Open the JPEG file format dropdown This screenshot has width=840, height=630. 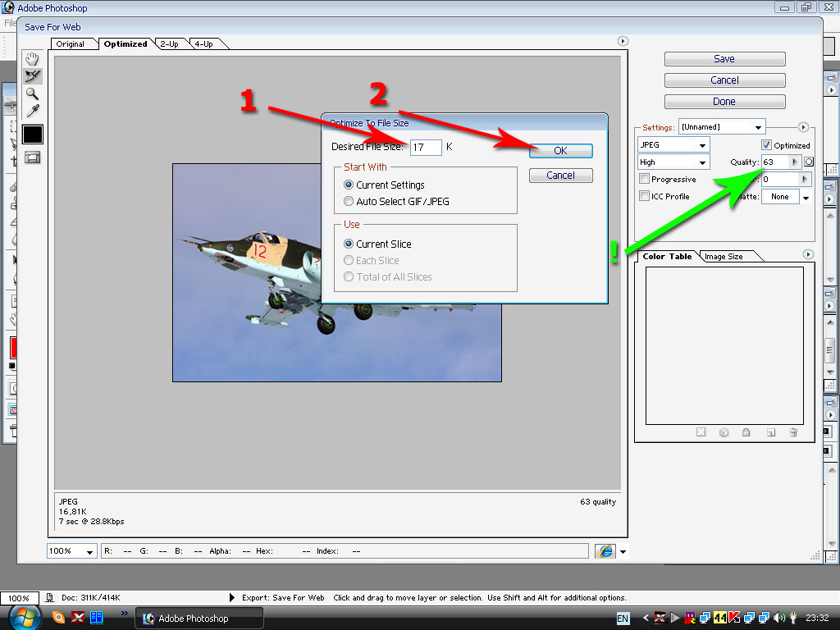[673, 145]
